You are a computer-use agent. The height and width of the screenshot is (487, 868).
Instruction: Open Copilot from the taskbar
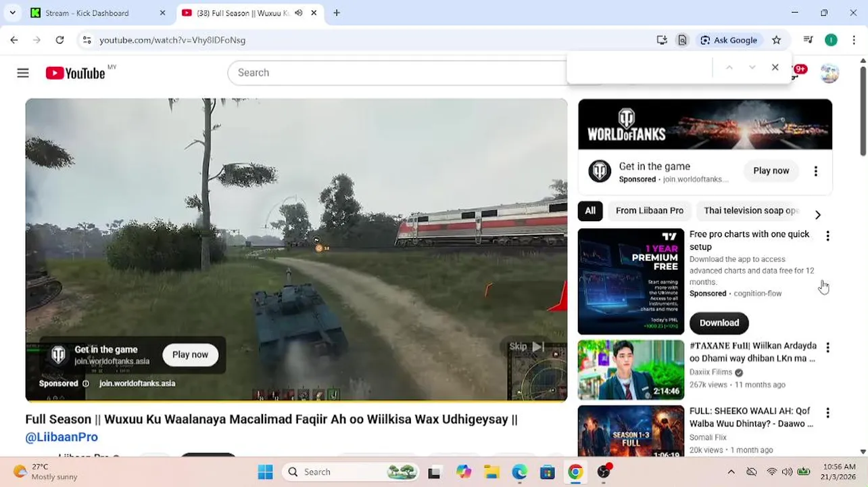tap(463, 471)
